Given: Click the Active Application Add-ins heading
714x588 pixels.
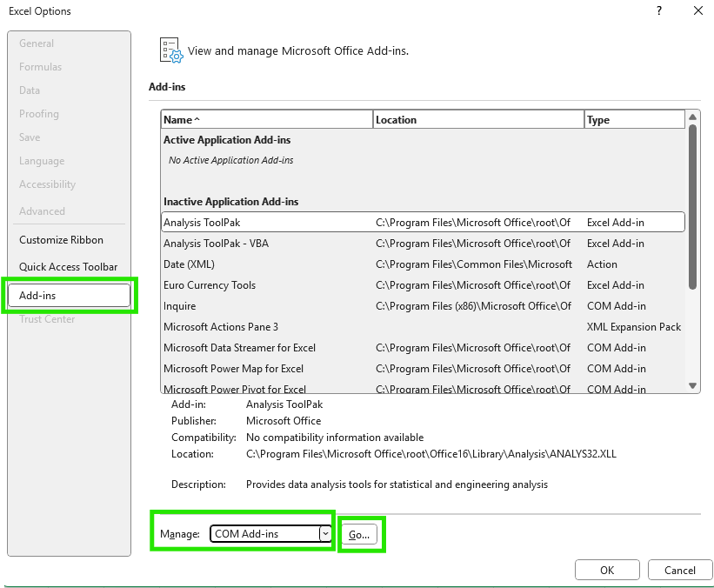Looking at the screenshot, I should pyautogui.click(x=227, y=140).
